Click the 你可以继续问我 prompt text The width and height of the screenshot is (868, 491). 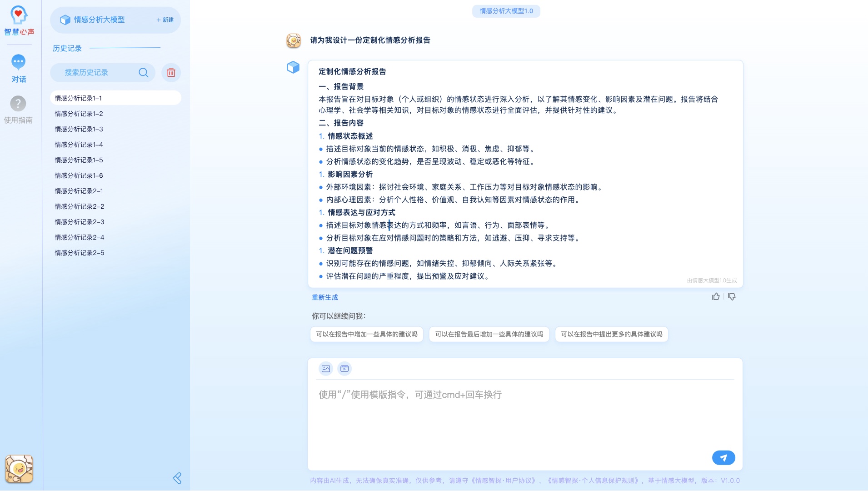click(339, 316)
